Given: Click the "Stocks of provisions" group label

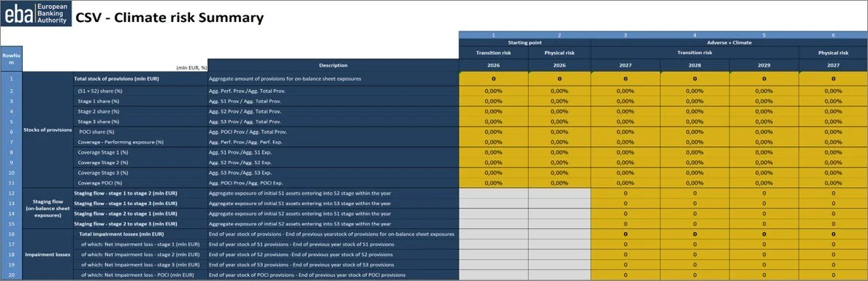Looking at the screenshot, I should [47, 130].
